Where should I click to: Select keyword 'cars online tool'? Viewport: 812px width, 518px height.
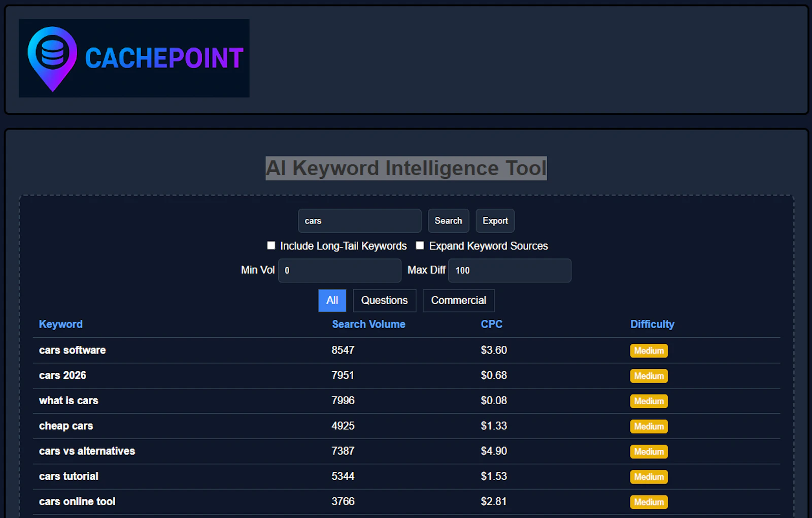[x=77, y=502]
